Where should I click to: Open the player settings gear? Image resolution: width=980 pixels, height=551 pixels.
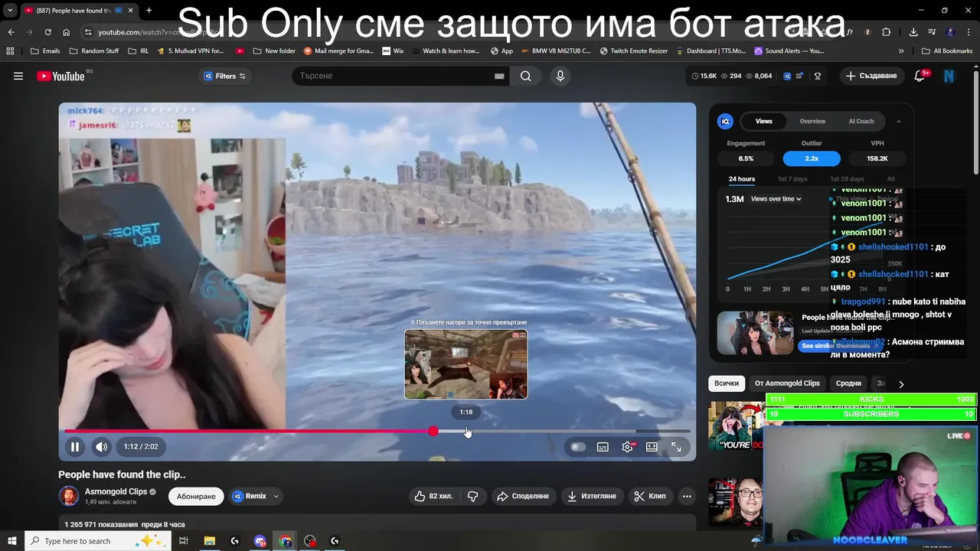[x=627, y=447]
